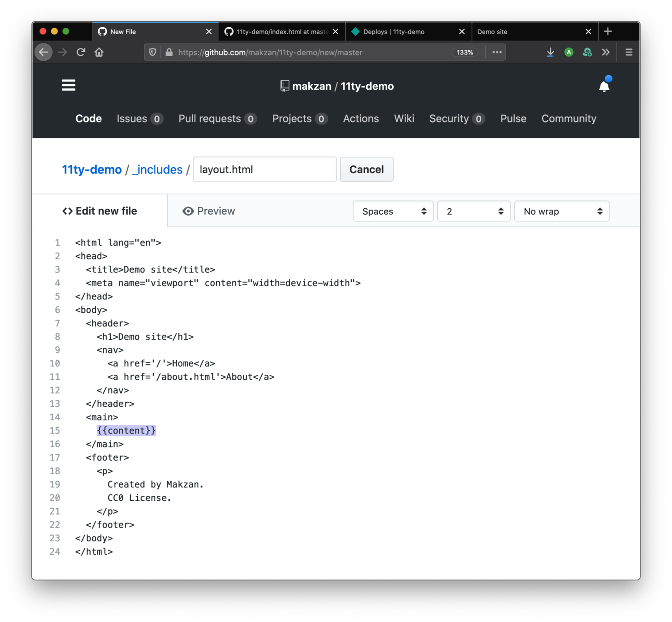This screenshot has width=672, height=622.
Task: Open the Community tab
Action: coord(569,118)
